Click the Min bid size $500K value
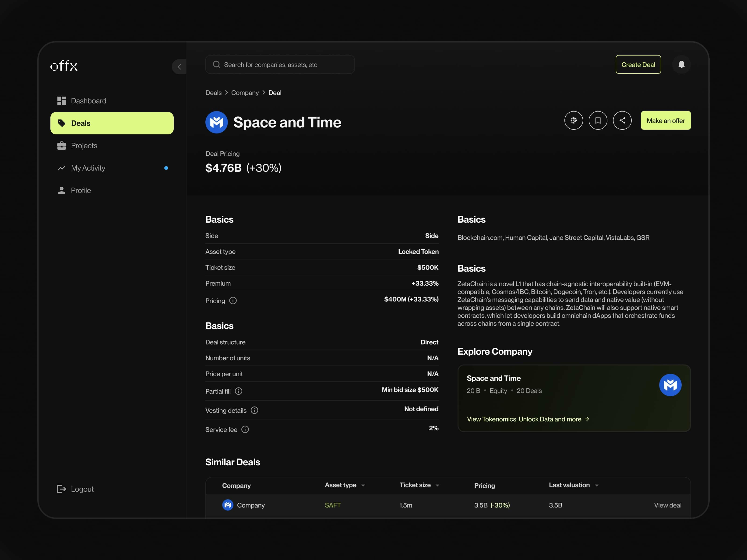 pos(410,389)
